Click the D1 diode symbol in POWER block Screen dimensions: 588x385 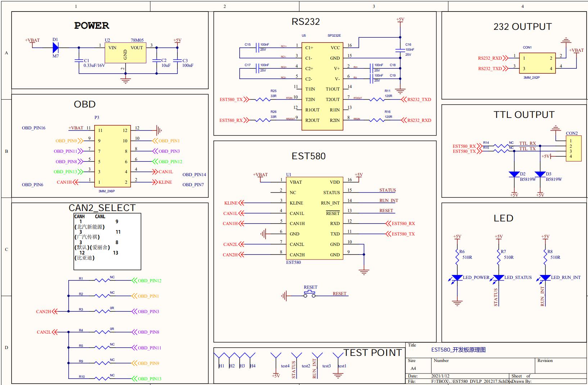(x=55, y=47)
